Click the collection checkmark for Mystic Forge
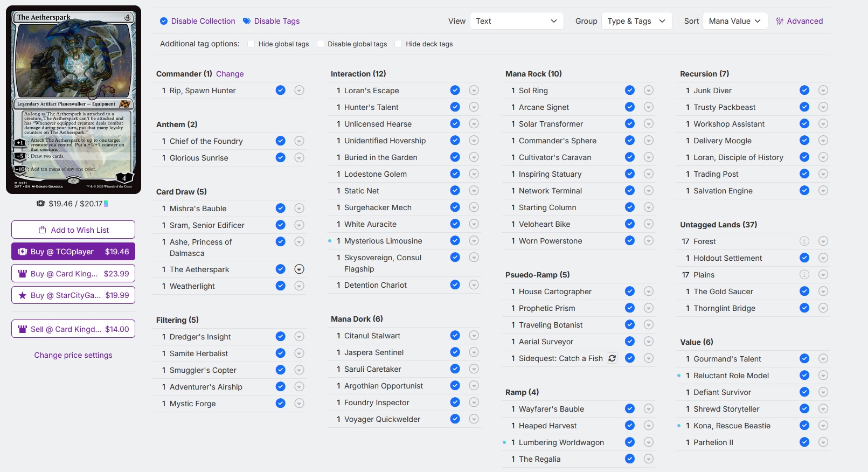 tap(281, 403)
